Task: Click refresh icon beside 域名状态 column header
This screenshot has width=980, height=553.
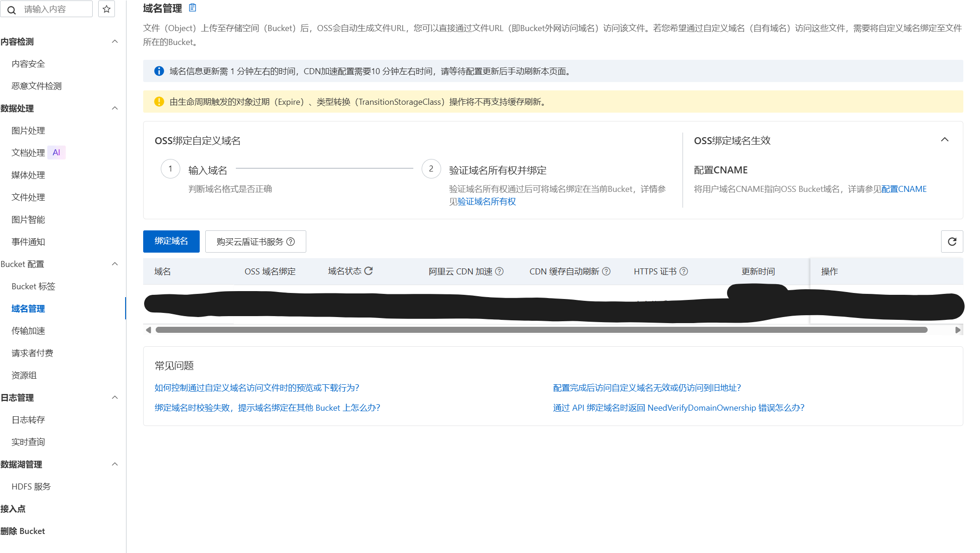Action: tap(368, 271)
